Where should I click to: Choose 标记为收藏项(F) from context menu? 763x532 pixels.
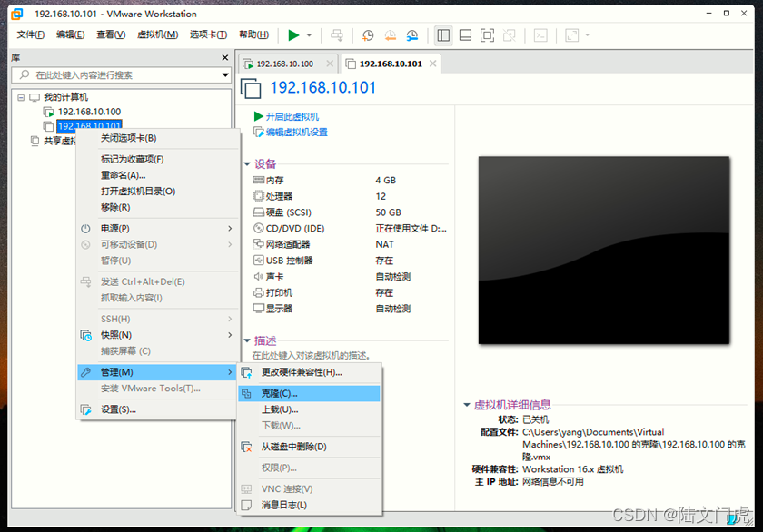(158, 159)
